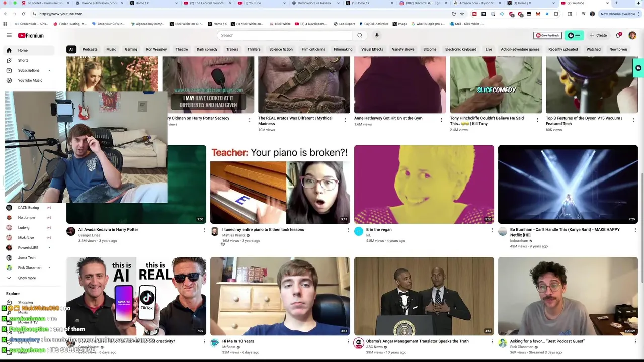The width and height of the screenshot is (644, 362).
Task: Open the notifications bell
Action: pyautogui.click(x=618, y=35)
